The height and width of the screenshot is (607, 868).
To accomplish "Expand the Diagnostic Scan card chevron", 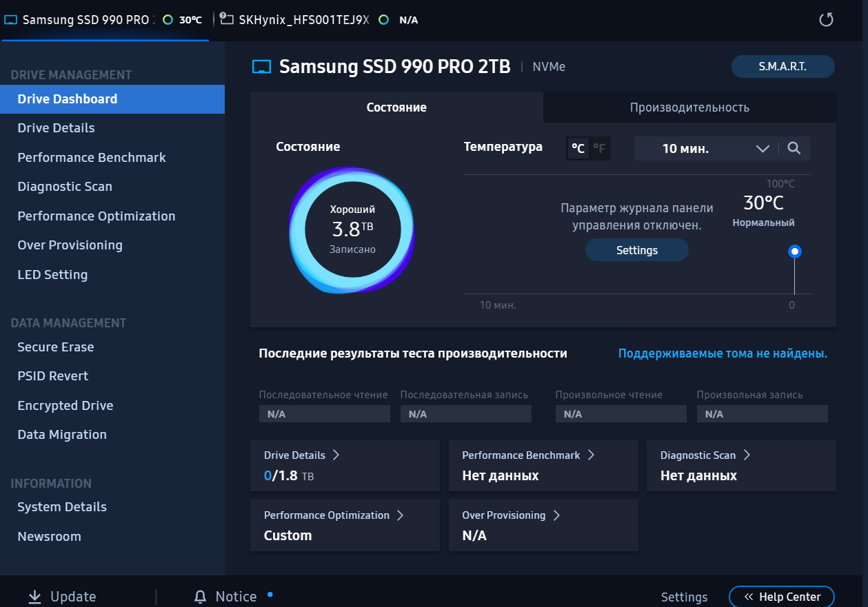I will 747,455.
